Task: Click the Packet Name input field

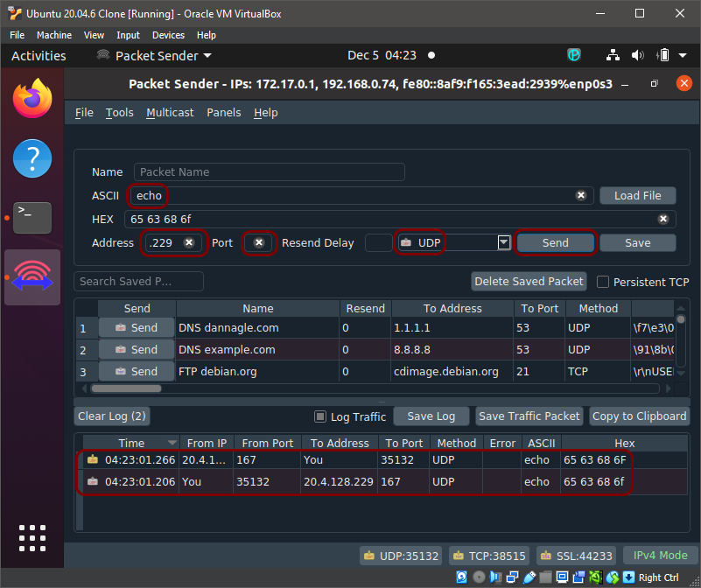Action: pyautogui.click(x=270, y=172)
